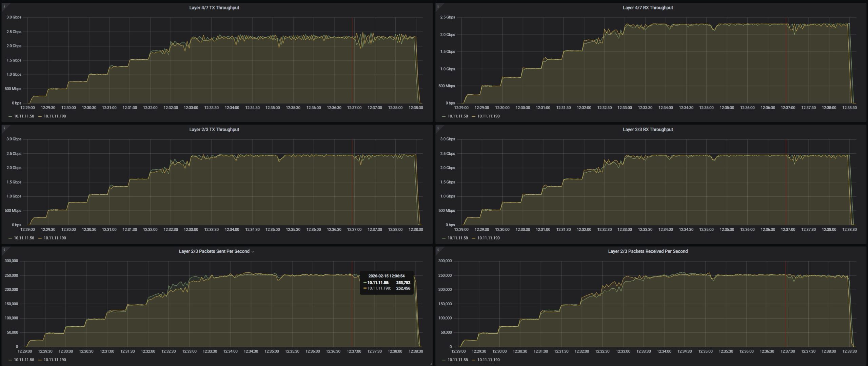Click chevron beside Layer 2/3 Packets Sent Per Second

pos(253,252)
